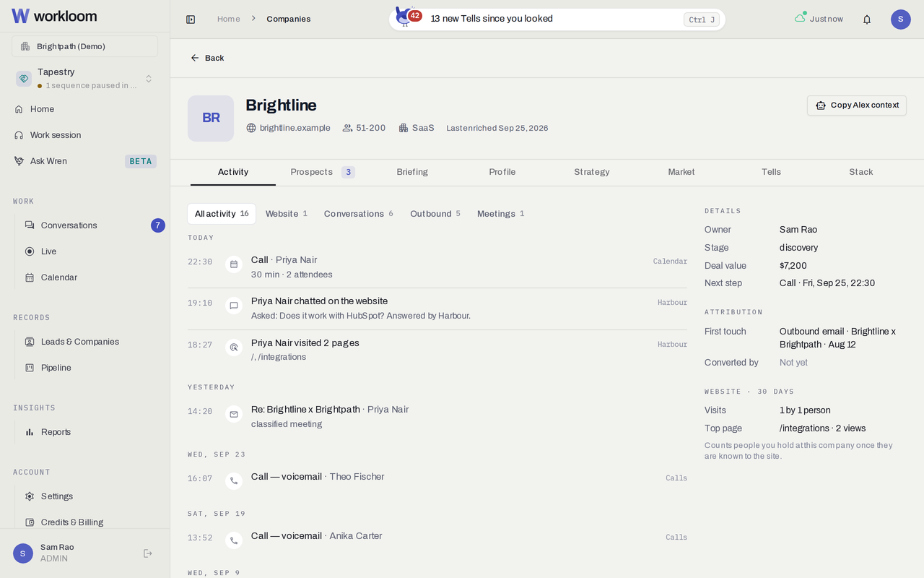Click the Live radio-dot icon
Image resolution: width=924 pixels, height=578 pixels.
click(30, 251)
